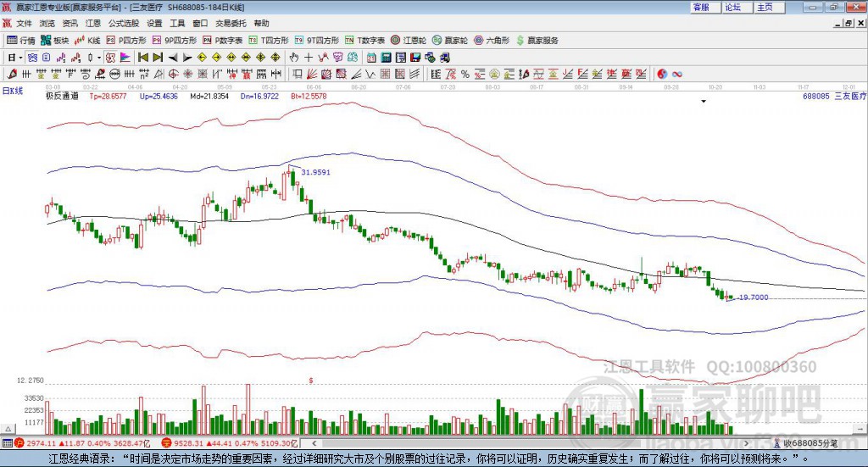Click the small triangle marker above chart
This screenshot has width=868, height=467.
[704, 102]
